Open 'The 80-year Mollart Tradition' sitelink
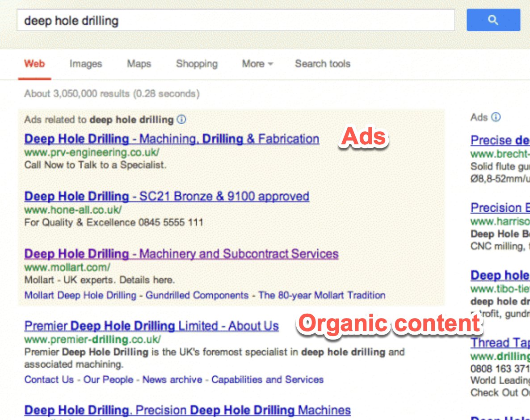Image resolution: width=530 pixels, height=420 pixels. pos(322,295)
